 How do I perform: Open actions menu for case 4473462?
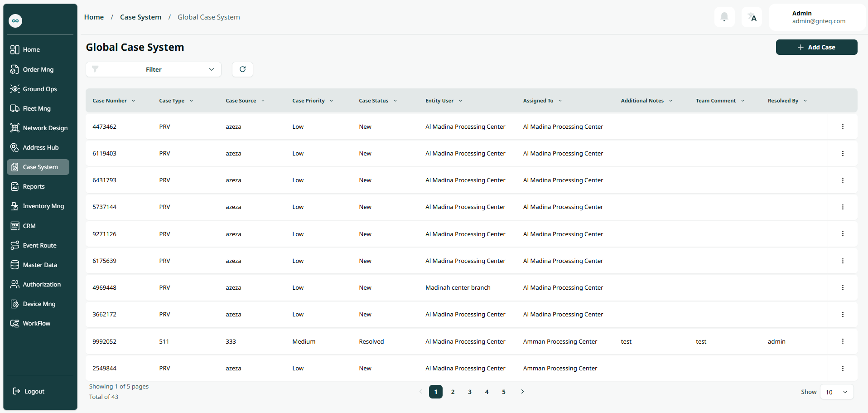pyautogui.click(x=843, y=126)
